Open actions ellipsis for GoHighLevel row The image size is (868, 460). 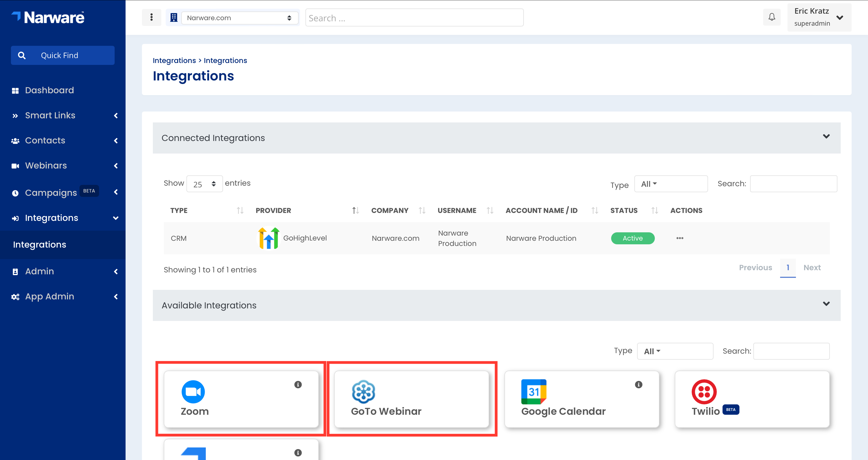click(680, 238)
